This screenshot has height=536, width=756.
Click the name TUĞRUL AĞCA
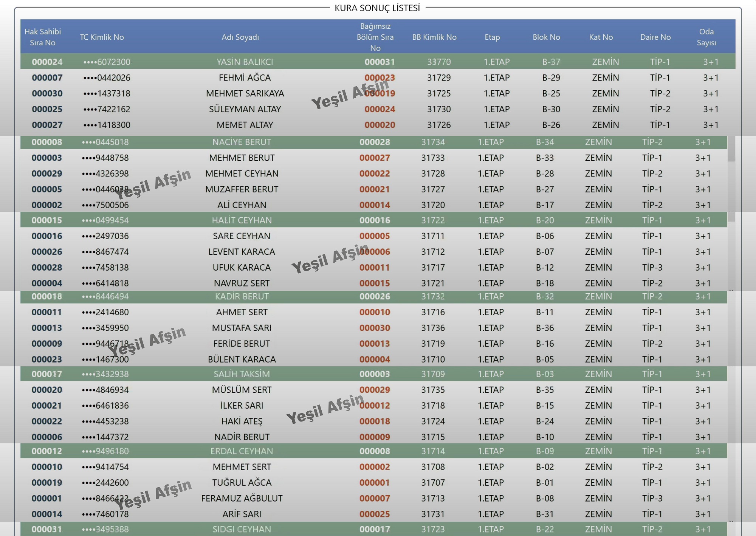click(x=242, y=483)
